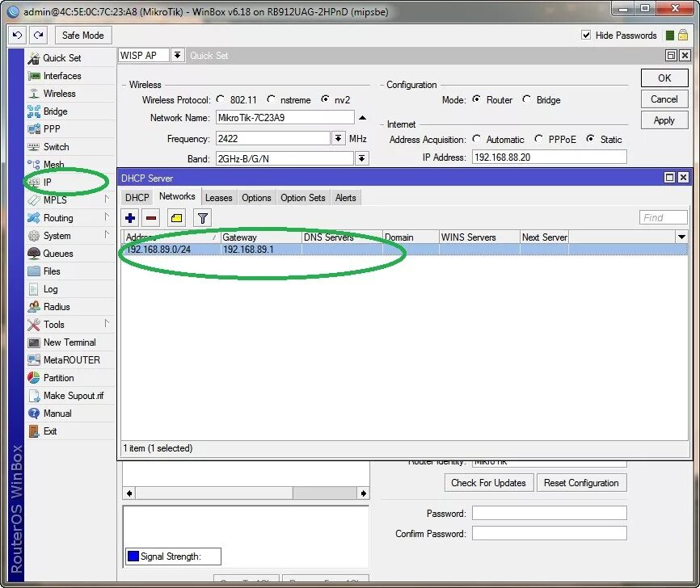Click the yellow comment icon
700x588 pixels.
176,218
